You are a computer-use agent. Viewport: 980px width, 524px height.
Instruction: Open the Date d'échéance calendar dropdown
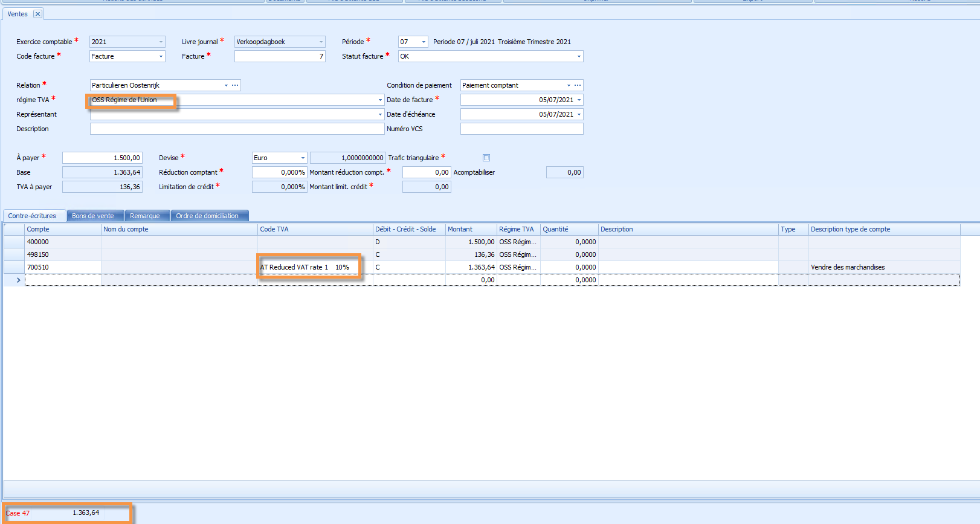pyautogui.click(x=579, y=114)
